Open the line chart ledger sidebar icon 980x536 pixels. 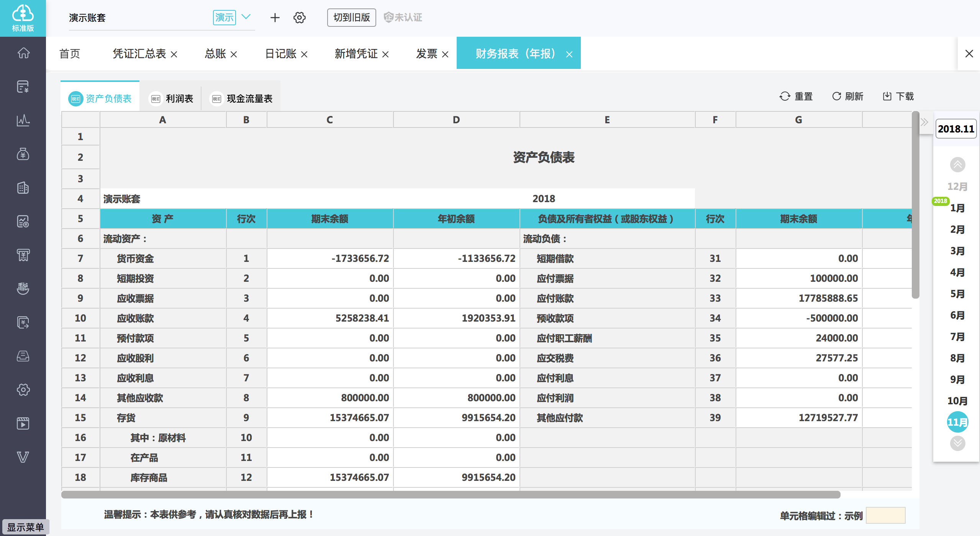point(23,120)
